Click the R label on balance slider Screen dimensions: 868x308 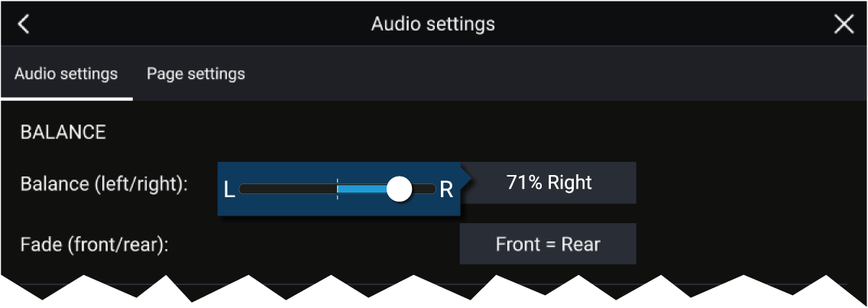[x=446, y=190]
